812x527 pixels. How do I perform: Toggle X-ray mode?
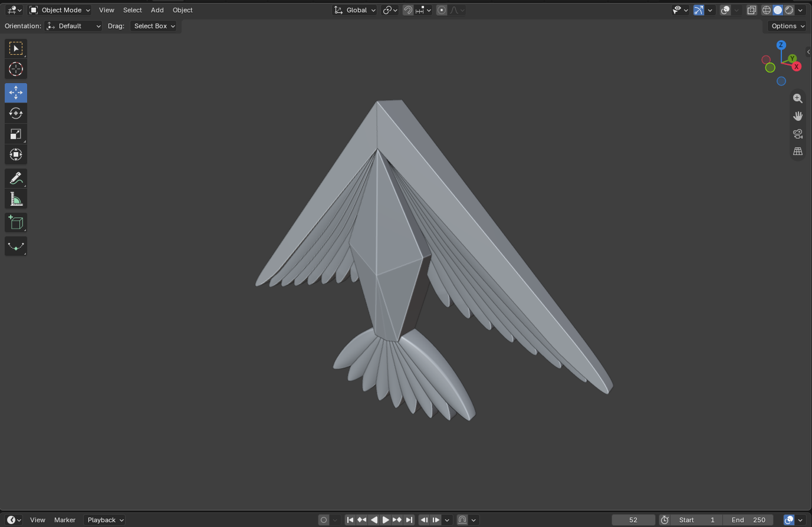click(752, 10)
